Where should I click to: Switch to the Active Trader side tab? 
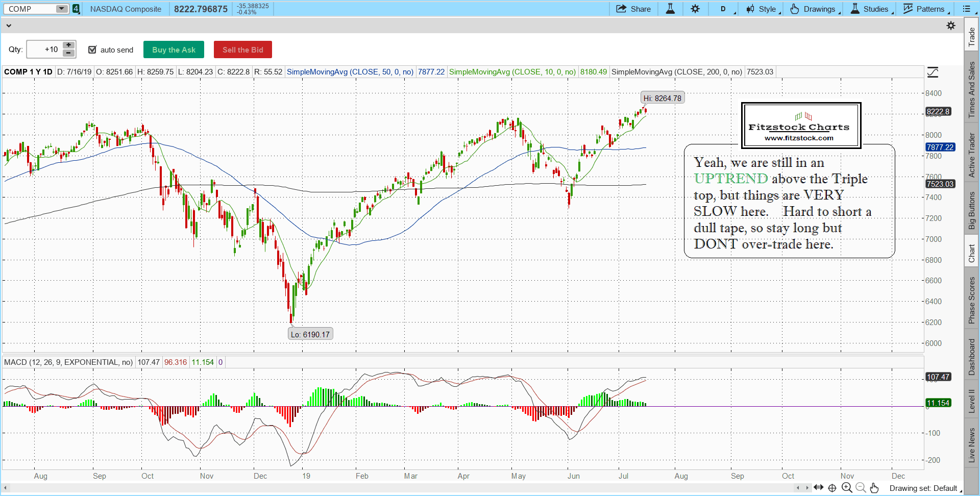(972, 155)
